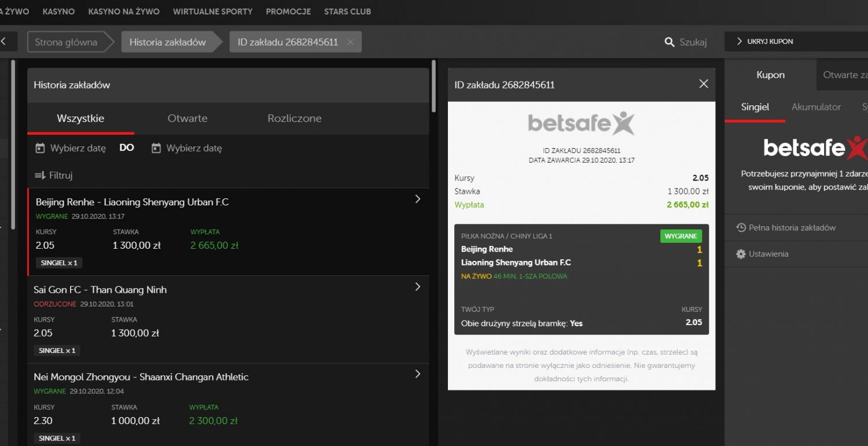868x446 pixels.
Task: Click DATA ZAWARCIA 29.10.2020, 13:17 text
Action: (x=582, y=160)
